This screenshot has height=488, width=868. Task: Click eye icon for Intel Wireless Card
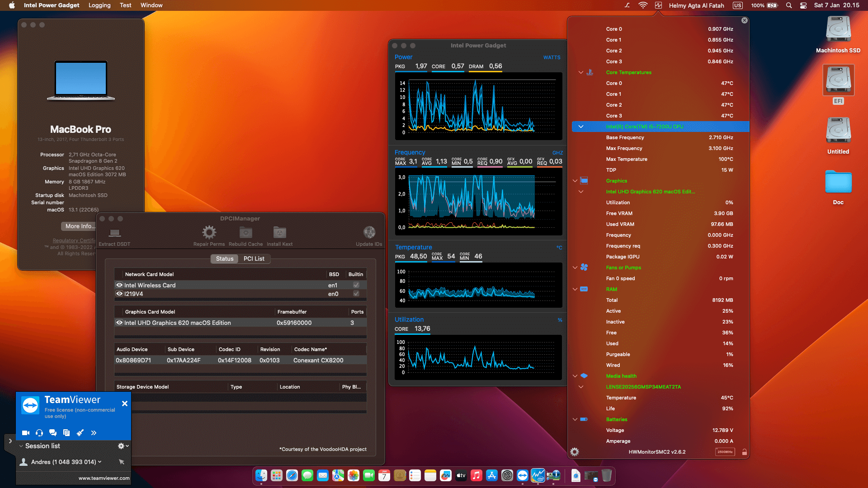tap(119, 285)
